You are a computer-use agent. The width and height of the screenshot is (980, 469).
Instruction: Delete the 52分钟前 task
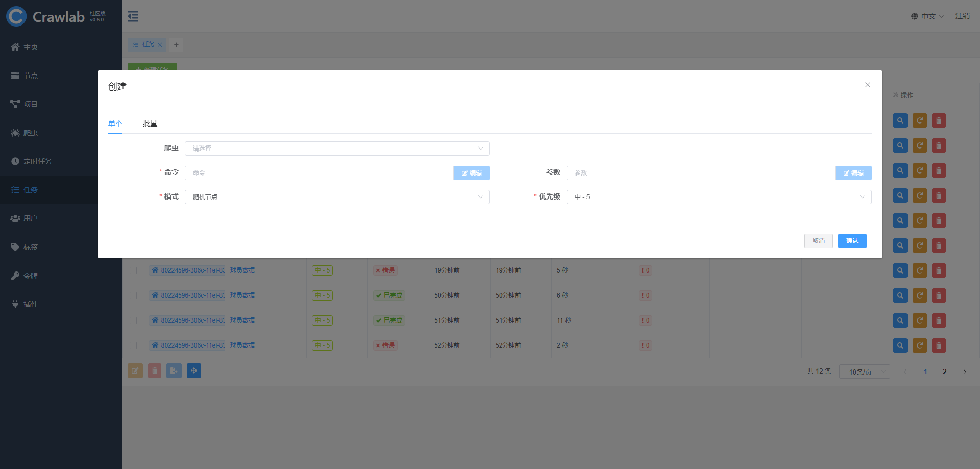pyautogui.click(x=939, y=345)
